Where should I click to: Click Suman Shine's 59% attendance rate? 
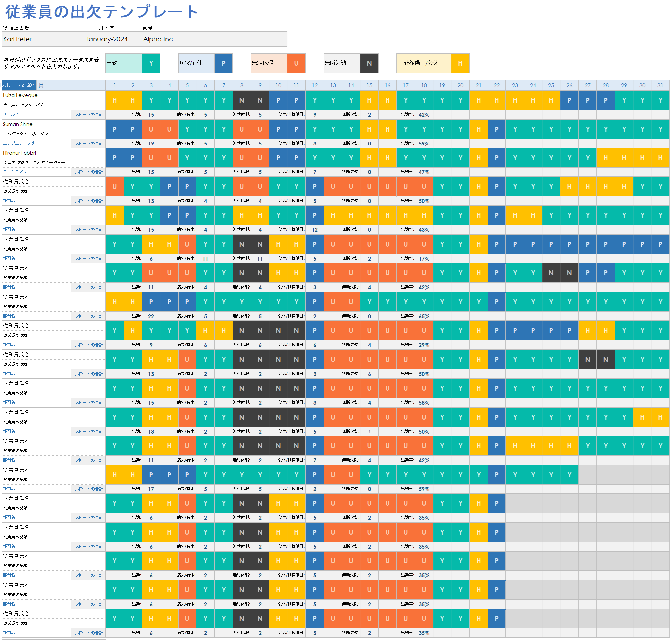click(x=424, y=144)
